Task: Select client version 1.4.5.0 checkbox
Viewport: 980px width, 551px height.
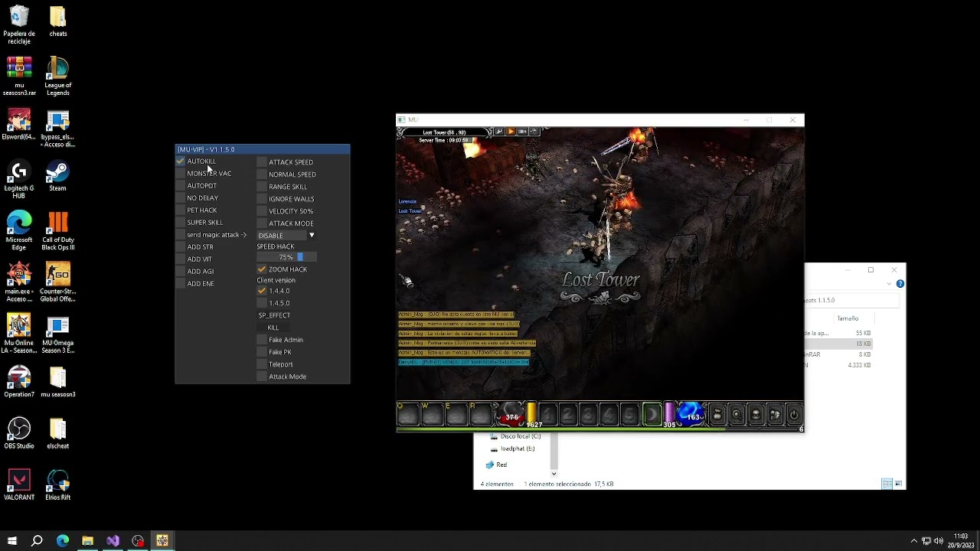Action: click(262, 303)
